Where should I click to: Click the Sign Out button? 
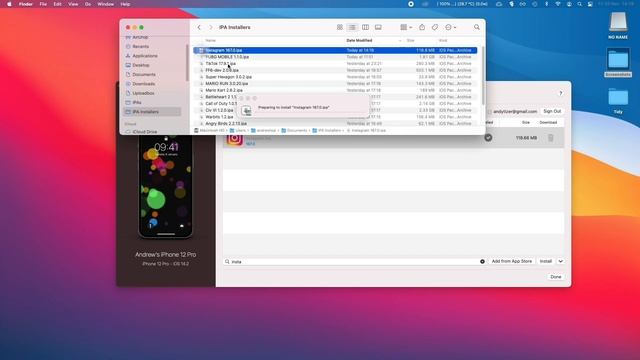552,111
